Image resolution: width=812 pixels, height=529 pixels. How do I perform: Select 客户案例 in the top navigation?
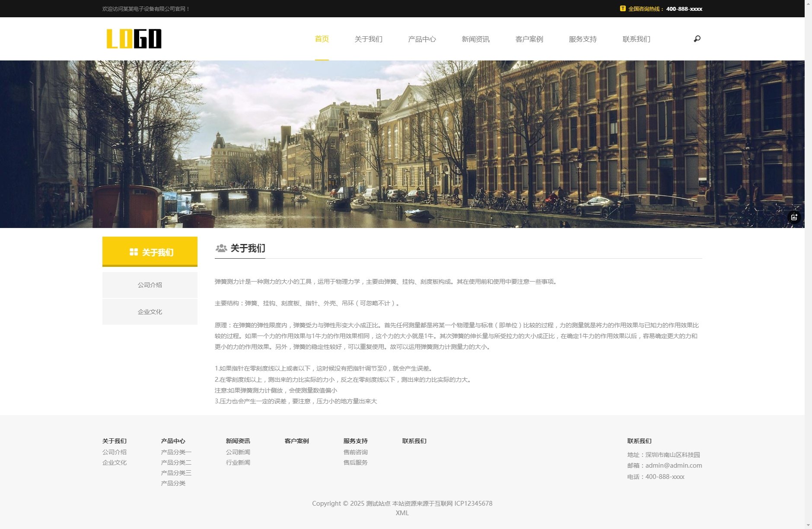[529, 39]
